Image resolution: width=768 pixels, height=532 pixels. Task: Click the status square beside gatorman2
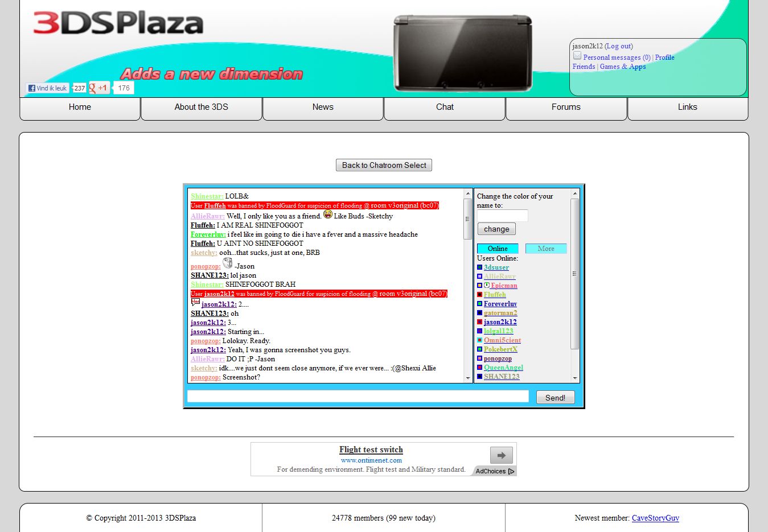click(479, 313)
